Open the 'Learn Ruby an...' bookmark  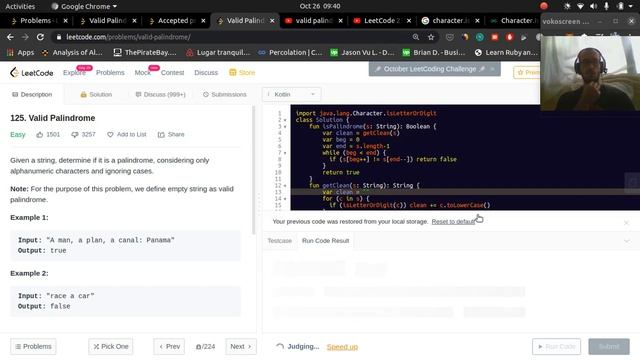click(506, 52)
